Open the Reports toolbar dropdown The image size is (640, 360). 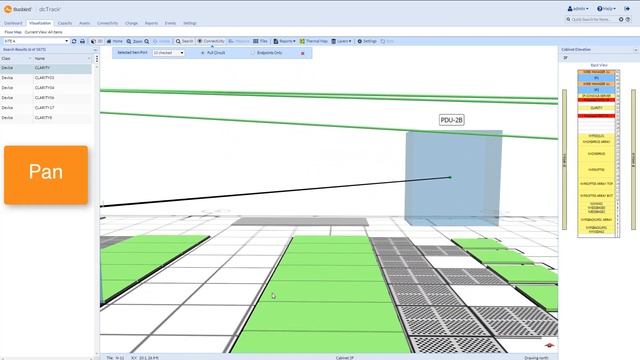[x=284, y=41]
